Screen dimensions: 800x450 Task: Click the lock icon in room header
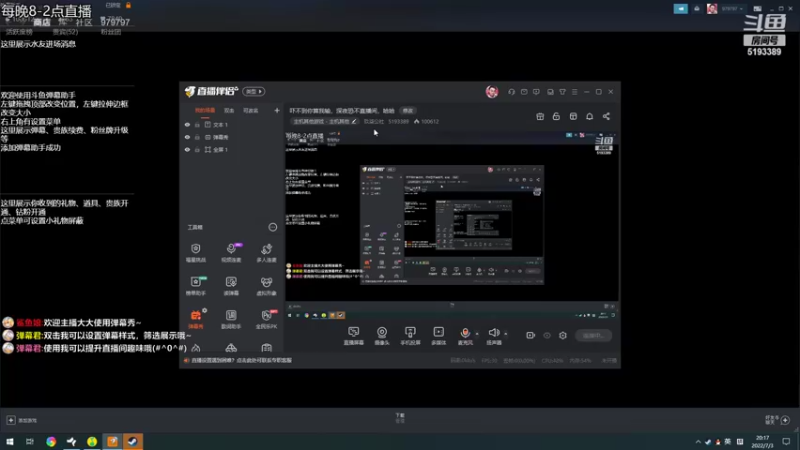[x=556, y=116]
